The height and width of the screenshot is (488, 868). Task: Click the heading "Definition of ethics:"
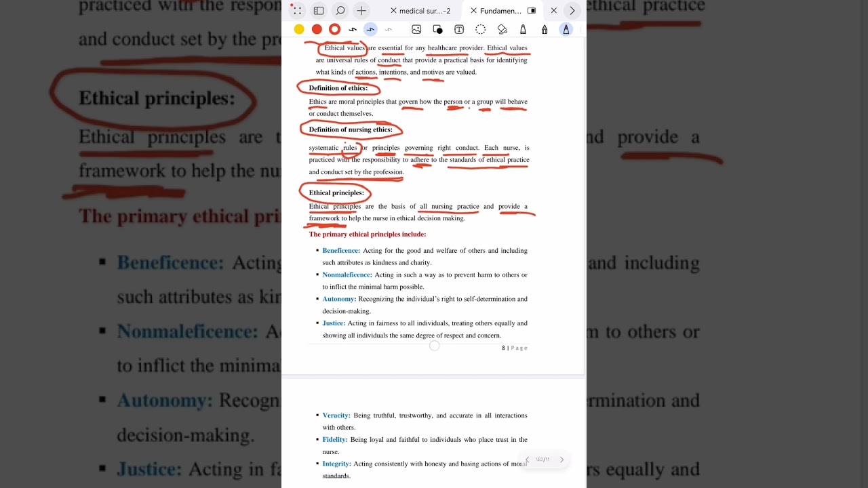[338, 88]
